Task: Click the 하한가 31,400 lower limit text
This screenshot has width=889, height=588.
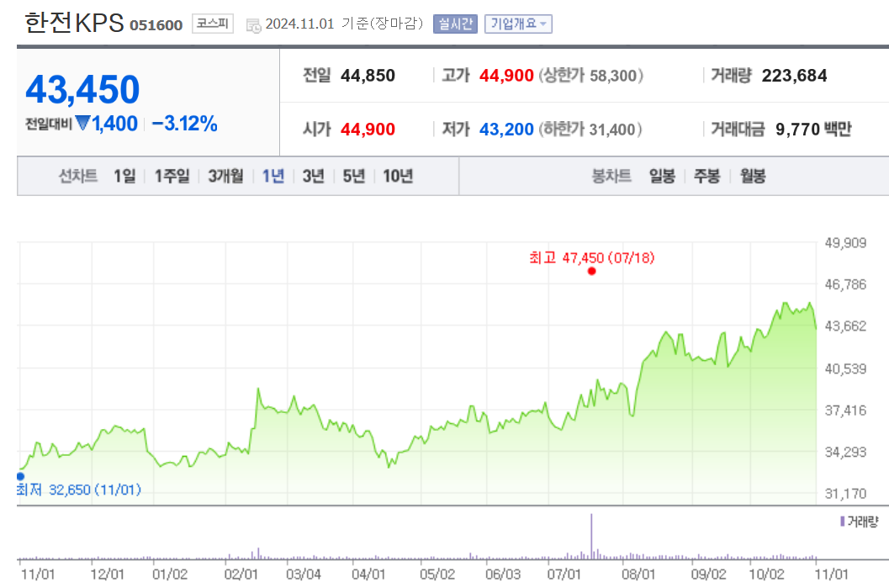Action: pyautogui.click(x=590, y=130)
